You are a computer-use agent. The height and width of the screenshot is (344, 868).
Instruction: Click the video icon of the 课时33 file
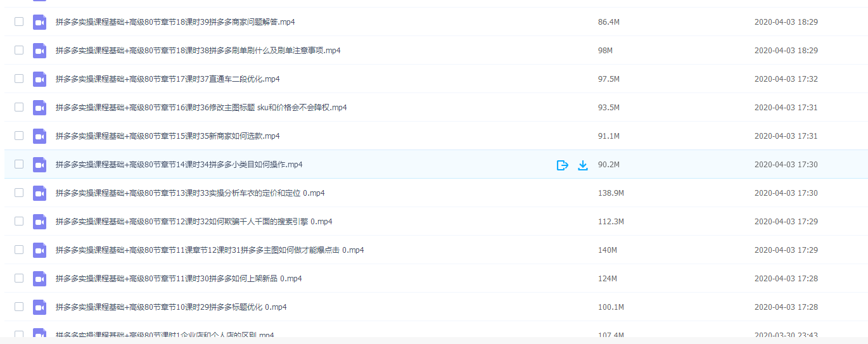[x=40, y=193]
